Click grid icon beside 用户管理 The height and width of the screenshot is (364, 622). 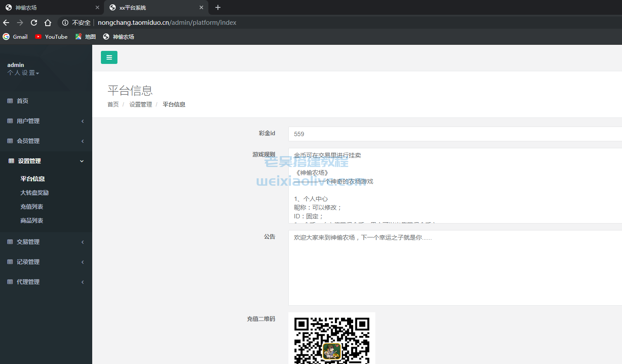[x=10, y=121]
